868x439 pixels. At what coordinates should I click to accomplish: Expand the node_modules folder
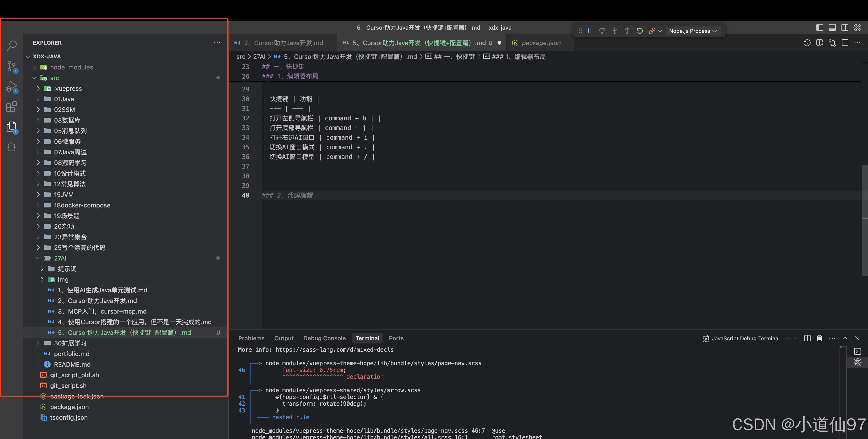[71, 67]
